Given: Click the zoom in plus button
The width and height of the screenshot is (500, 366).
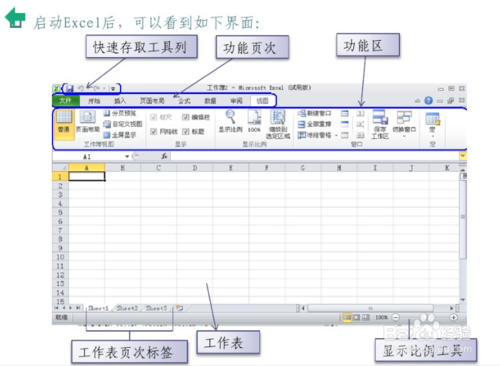Looking at the screenshot, I should click(453, 317).
